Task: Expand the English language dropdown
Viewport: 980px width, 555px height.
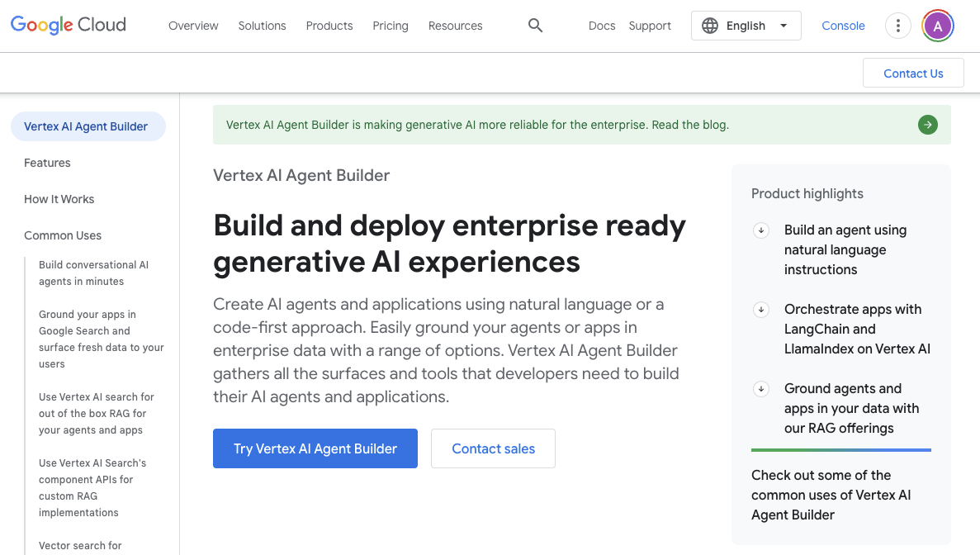Action: [x=746, y=26]
